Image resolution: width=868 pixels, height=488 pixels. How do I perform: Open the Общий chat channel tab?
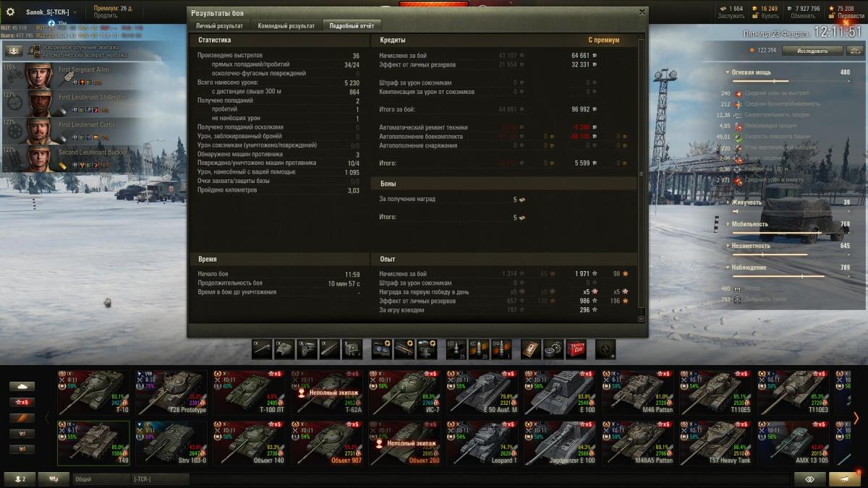[101, 479]
